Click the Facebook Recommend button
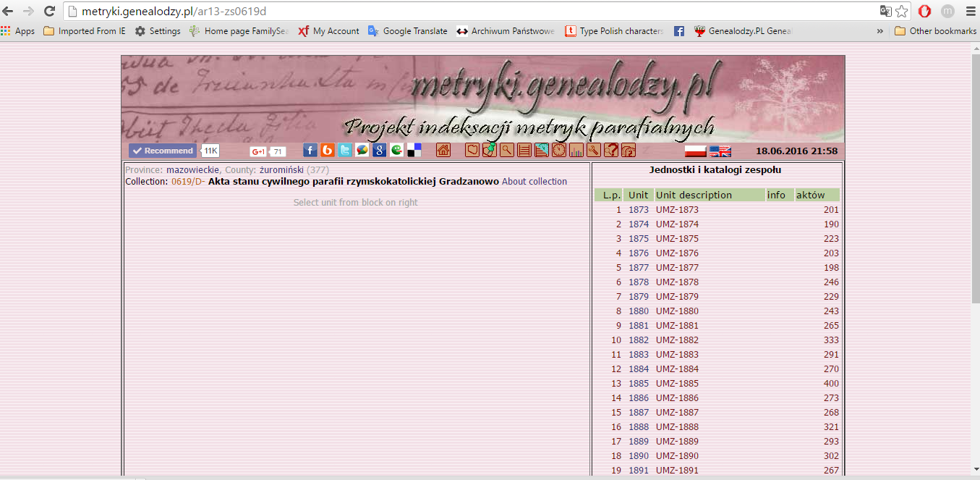This screenshot has width=980, height=480. [163, 151]
